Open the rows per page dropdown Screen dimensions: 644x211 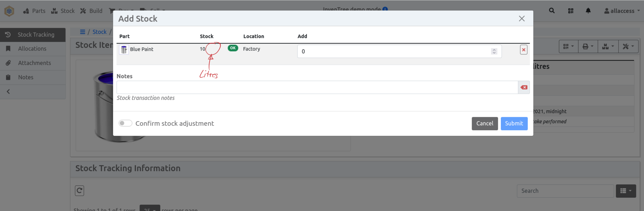(x=150, y=209)
